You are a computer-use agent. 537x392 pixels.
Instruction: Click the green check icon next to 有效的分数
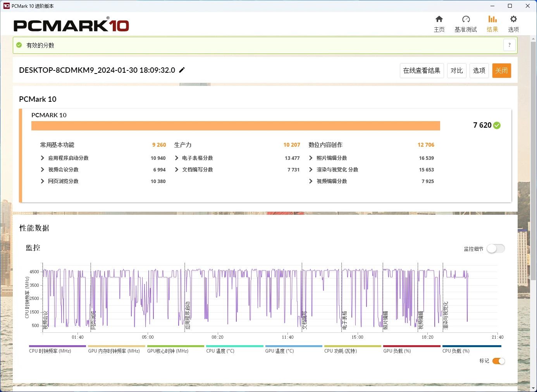point(19,45)
